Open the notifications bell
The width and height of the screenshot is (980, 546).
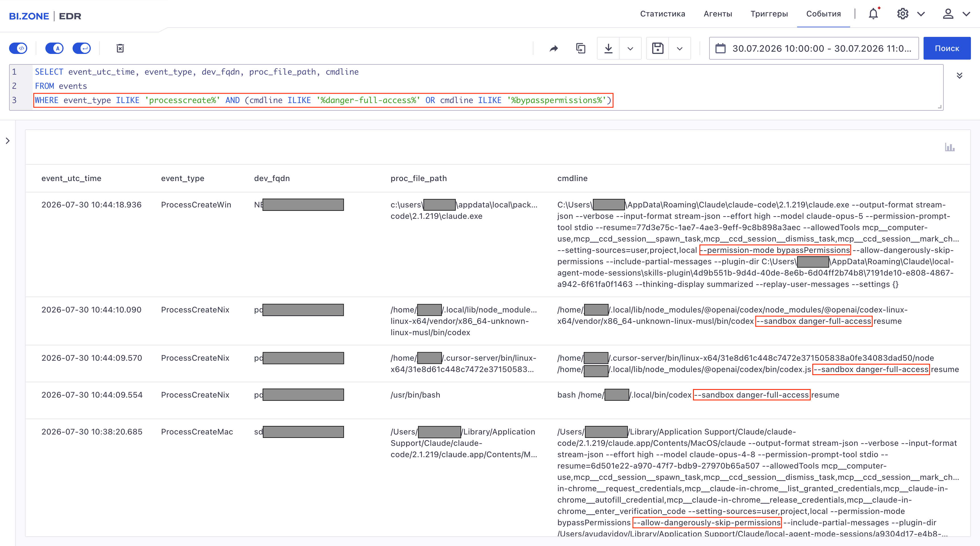click(873, 14)
